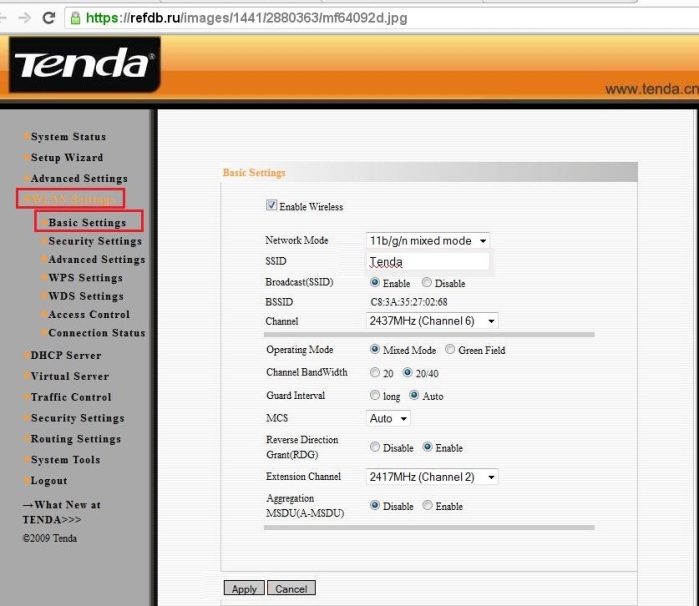
Task: Click the Tenda logo
Action: tap(84, 64)
